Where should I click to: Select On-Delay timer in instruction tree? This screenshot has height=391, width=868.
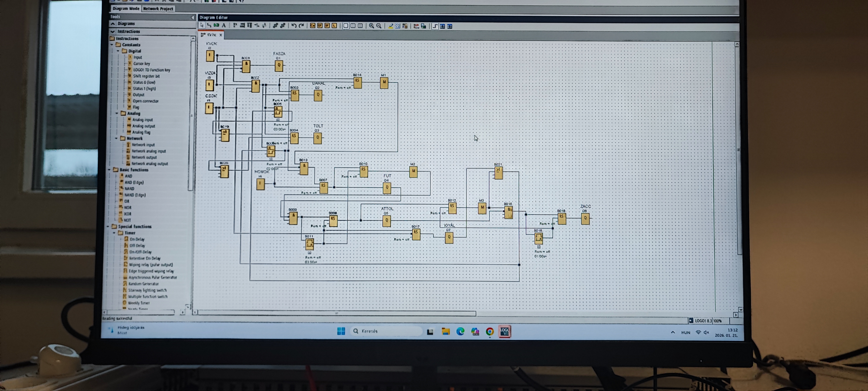point(137,239)
